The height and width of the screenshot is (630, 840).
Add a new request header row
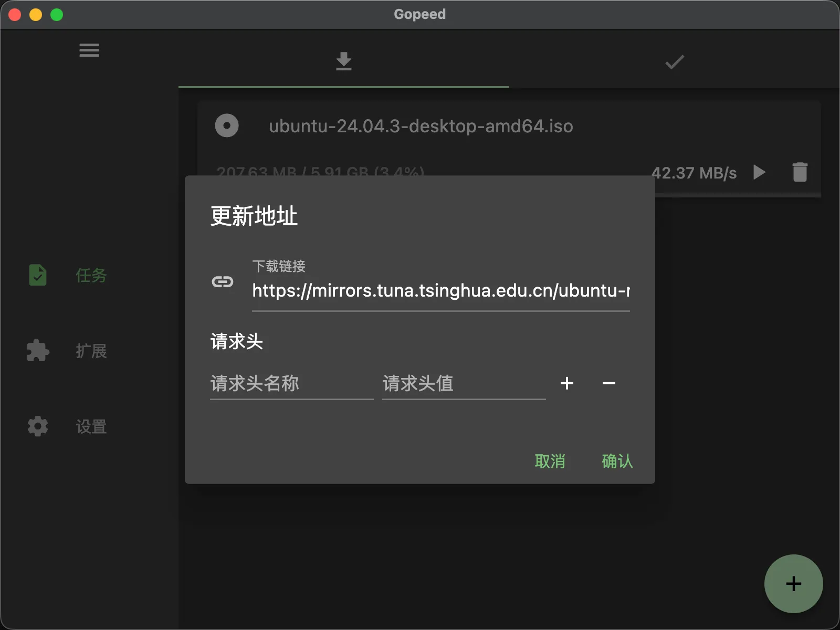[567, 383]
